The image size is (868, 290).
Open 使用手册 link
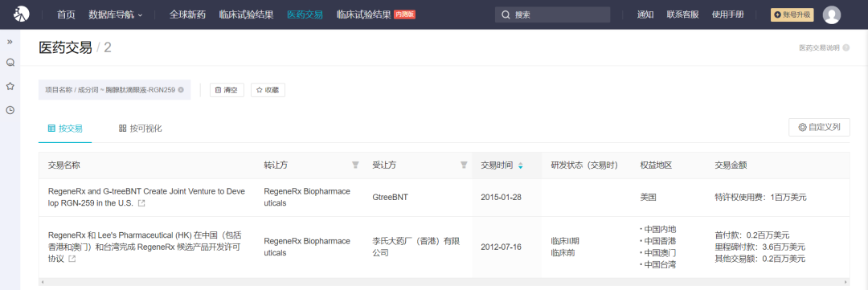pyautogui.click(x=727, y=15)
